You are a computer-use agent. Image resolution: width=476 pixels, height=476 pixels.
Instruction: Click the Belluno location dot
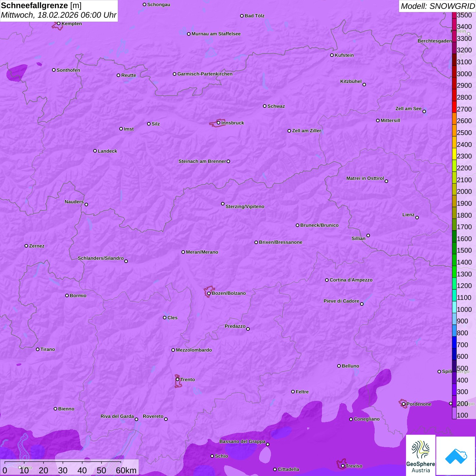[339, 366]
